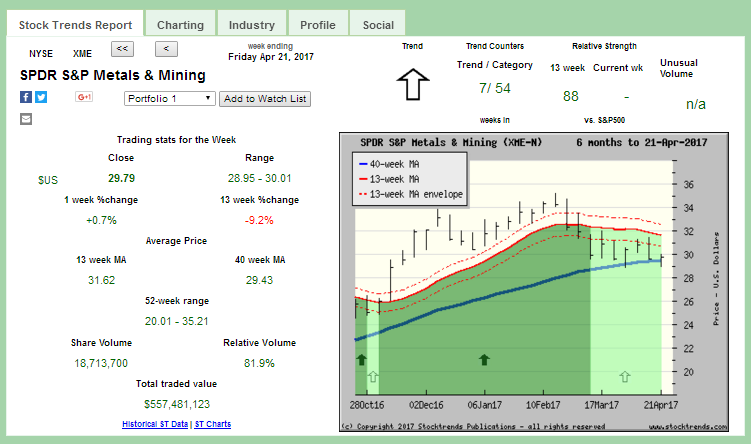Click the 13-week MA envelope legend entry

click(x=410, y=194)
